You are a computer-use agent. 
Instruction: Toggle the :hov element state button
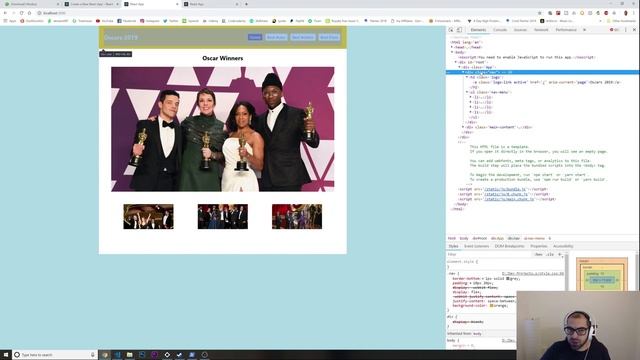click(x=539, y=254)
